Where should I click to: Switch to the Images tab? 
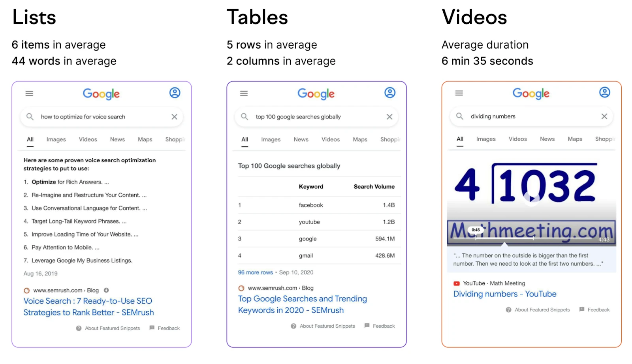[56, 139]
